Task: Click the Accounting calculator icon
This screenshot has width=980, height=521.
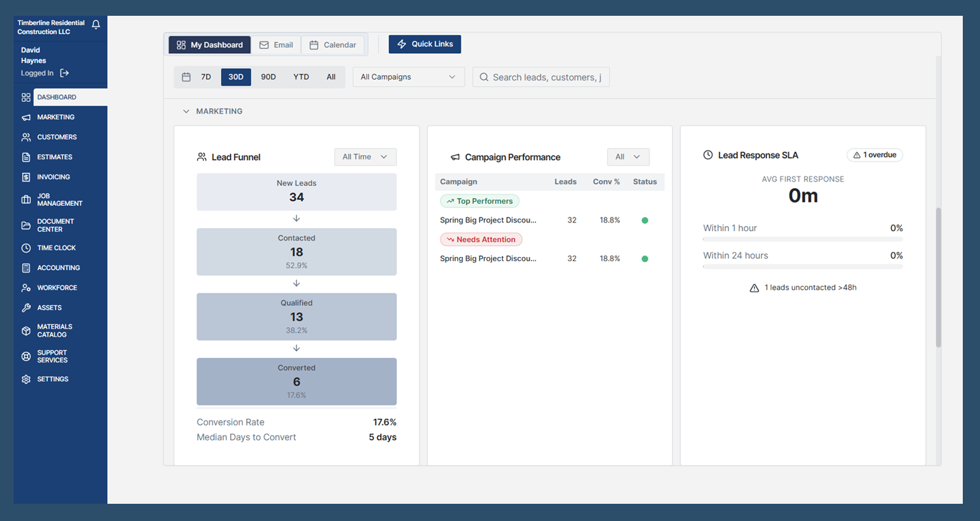Action: (26, 268)
